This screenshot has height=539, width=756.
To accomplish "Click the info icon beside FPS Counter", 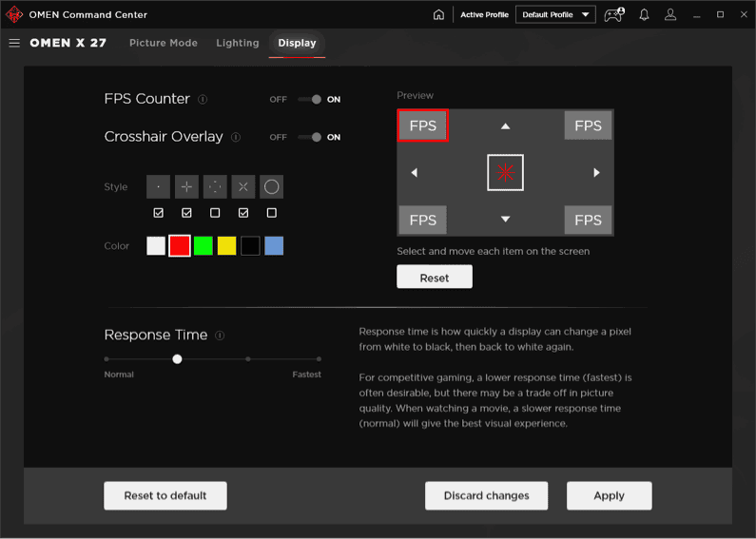I will tap(203, 99).
